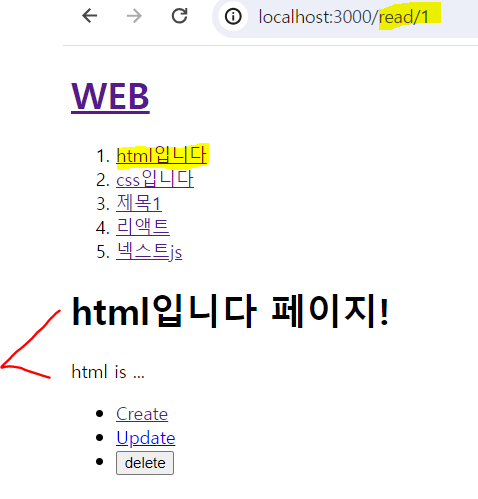Image resolution: width=478 pixels, height=499 pixels.
Task: Click the html입니다 페이지! heading
Action: 230,312
